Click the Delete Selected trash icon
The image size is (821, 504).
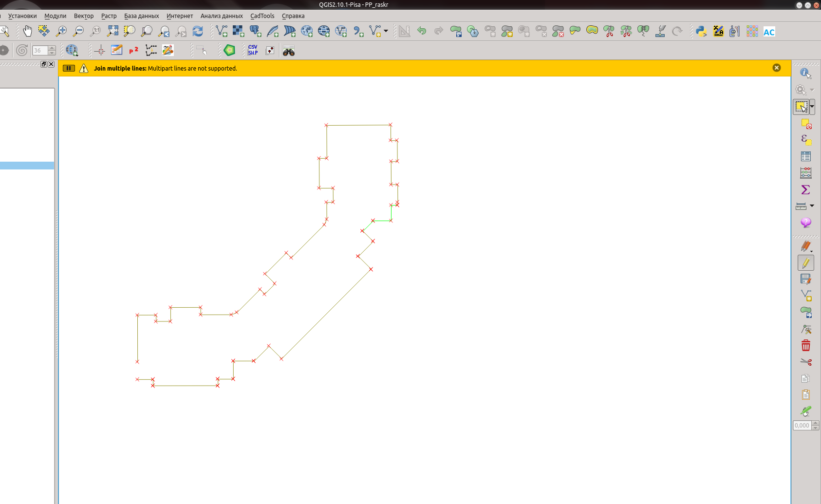click(x=806, y=346)
